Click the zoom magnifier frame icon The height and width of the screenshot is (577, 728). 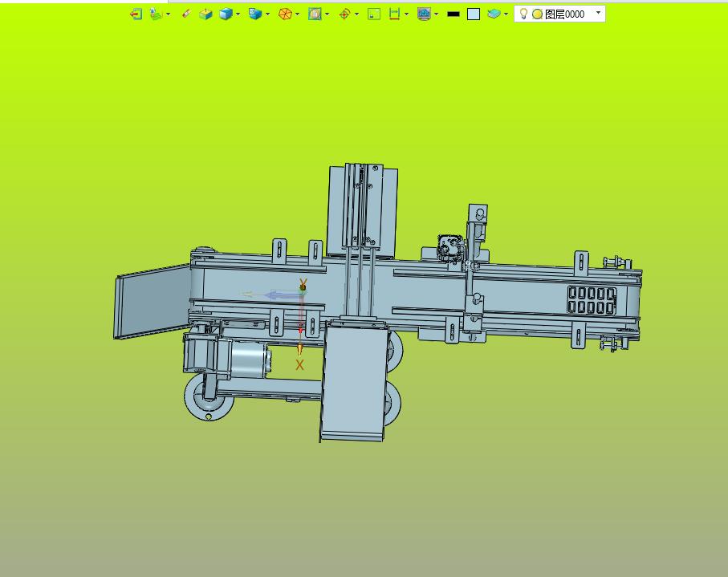pos(315,14)
